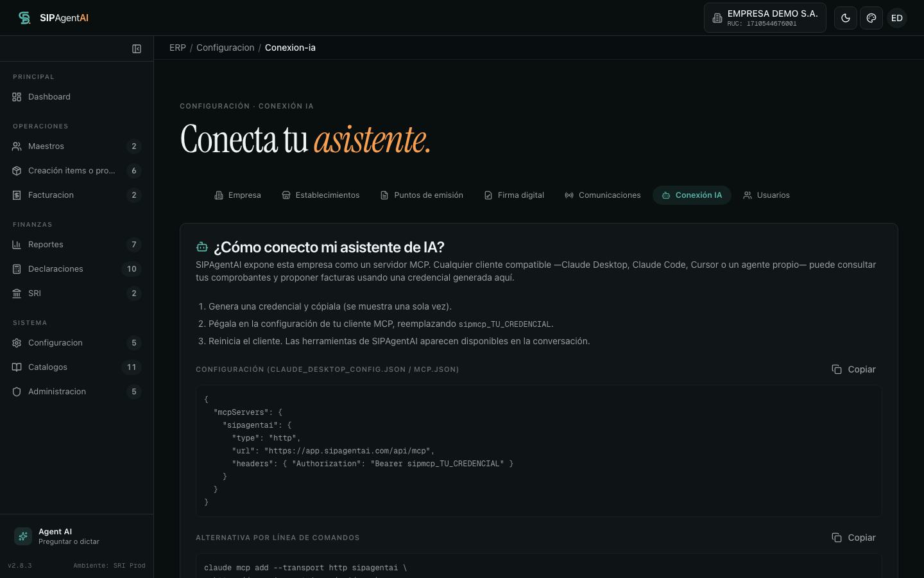
Task: Switch to the Empresa tab
Action: coord(237,195)
